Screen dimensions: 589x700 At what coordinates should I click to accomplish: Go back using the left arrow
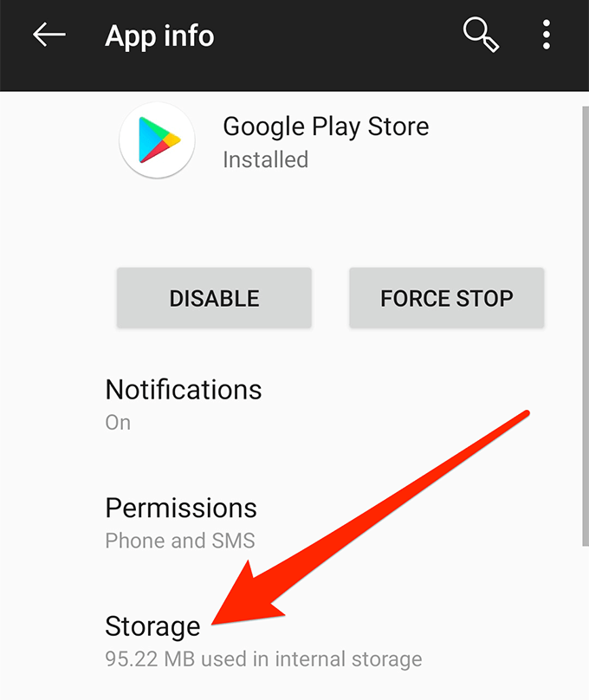(x=49, y=35)
